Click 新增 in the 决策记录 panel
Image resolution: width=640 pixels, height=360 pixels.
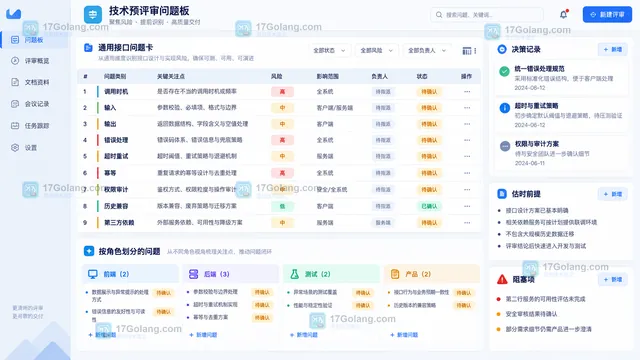(613, 49)
